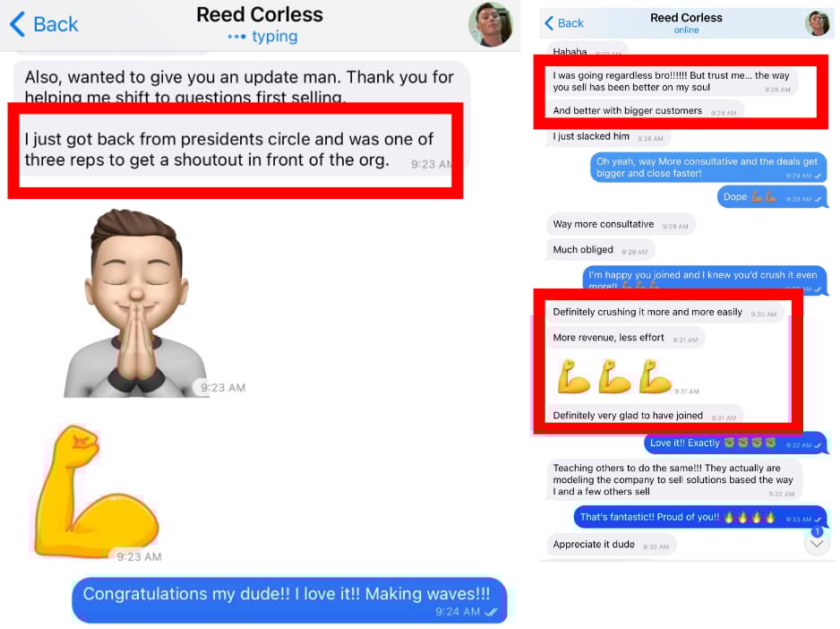840x629 pixels.
Task: Select the 'Love it!! Exactly' message bubble
Action: coord(735,444)
